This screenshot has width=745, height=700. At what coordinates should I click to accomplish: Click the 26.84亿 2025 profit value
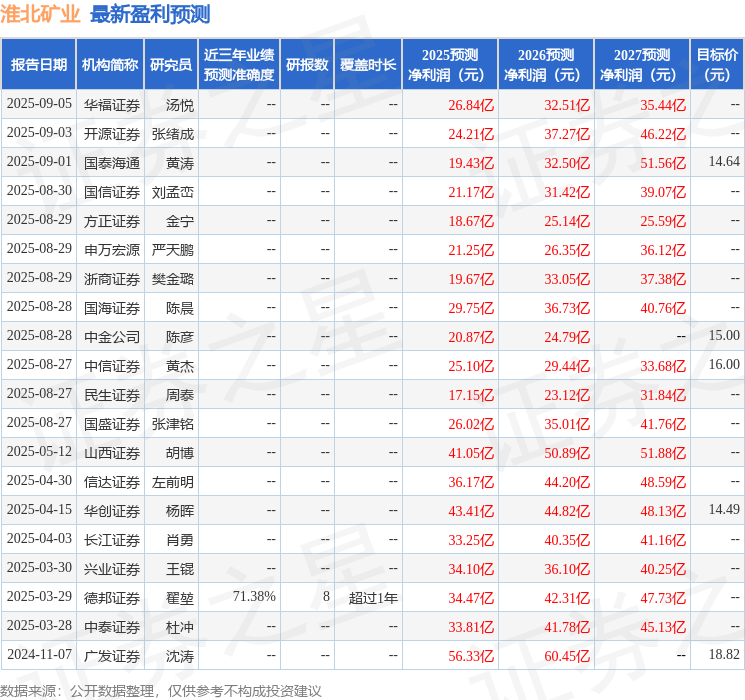(x=471, y=105)
